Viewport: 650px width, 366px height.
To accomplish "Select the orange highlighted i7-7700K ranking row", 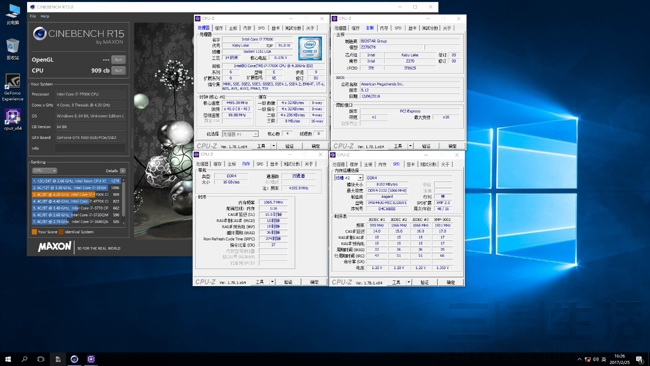I will pos(76,194).
